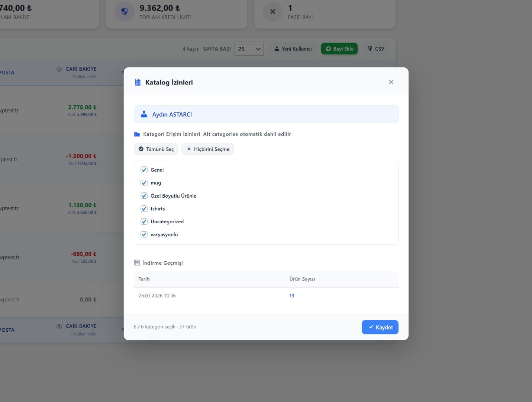
Task: Click the user icon beside Aydın ASTARCI
Action: pos(144,114)
